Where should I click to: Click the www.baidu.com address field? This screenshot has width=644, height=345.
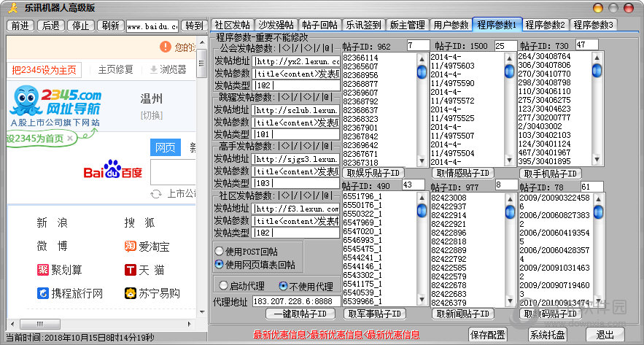tap(152, 26)
